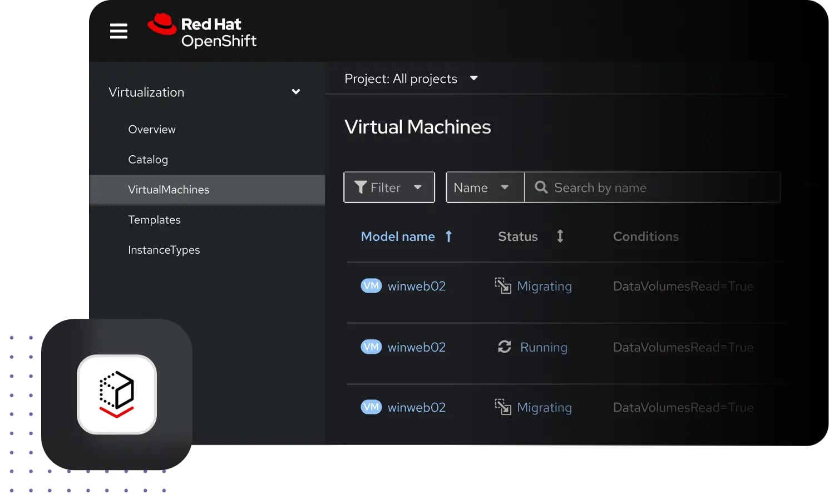Click the magnifying glass search icon
The image size is (829, 504).
point(541,187)
